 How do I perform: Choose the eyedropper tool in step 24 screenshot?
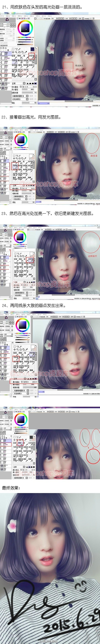(x=26, y=350)
